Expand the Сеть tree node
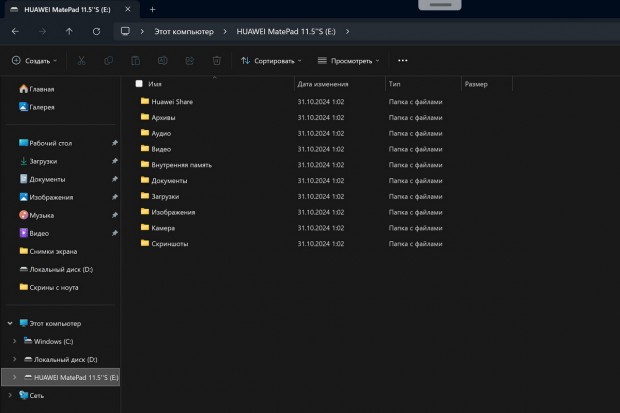Screen dimensions: 620x413 coord(10,395)
